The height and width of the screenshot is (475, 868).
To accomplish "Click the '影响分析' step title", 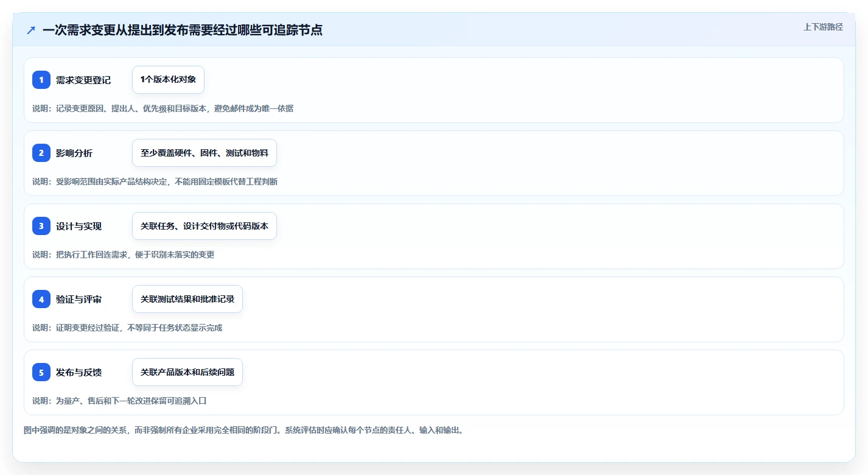I will pos(74,153).
